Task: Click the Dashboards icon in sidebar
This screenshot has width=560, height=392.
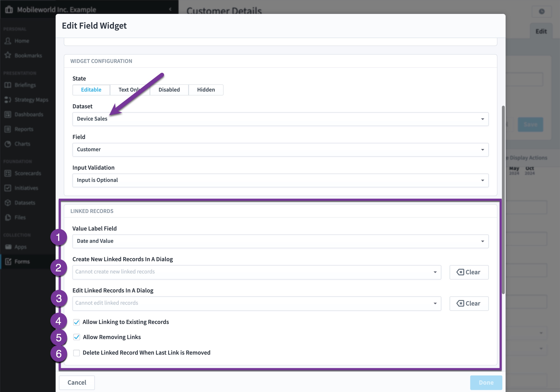Action: point(8,114)
